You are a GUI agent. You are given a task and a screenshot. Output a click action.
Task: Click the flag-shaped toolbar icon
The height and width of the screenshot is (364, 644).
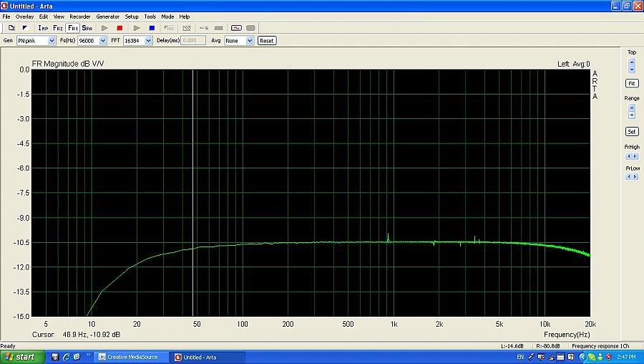coord(24,28)
